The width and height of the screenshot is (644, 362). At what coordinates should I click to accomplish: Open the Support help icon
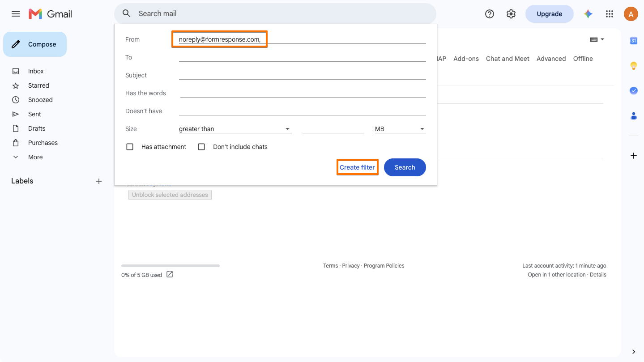pyautogui.click(x=490, y=14)
